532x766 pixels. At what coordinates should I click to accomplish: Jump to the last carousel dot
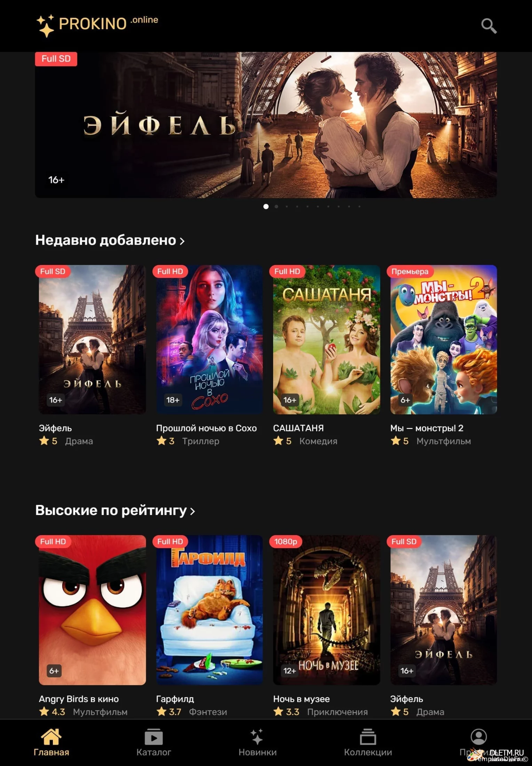(x=359, y=206)
